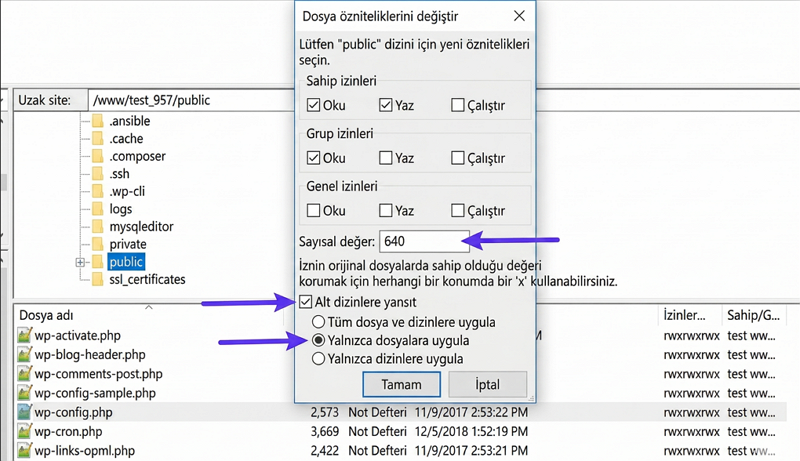Click the ssl_certificates folder icon
This screenshot has width=800, height=461.
(97, 279)
